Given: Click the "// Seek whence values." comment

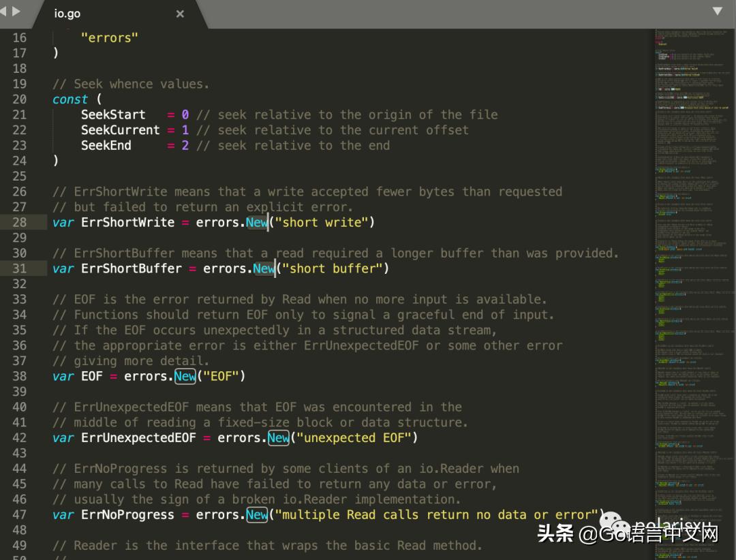Looking at the screenshot, I should click(x=131, y=84).
